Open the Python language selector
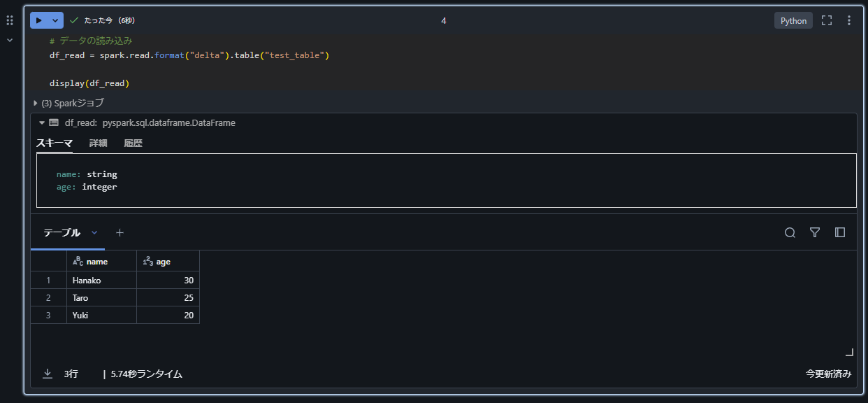Viewport: 868px width, 403px height. 793,20
